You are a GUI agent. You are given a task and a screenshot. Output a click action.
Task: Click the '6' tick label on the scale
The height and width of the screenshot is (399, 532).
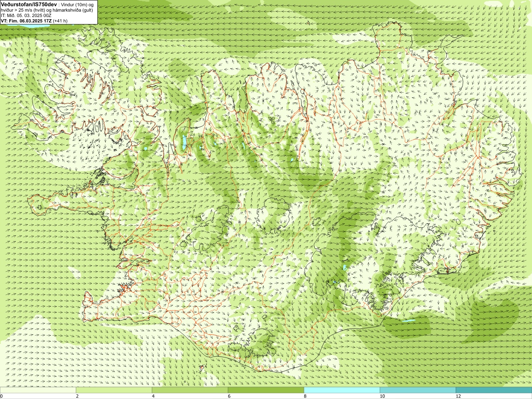(x=229, y=396)
